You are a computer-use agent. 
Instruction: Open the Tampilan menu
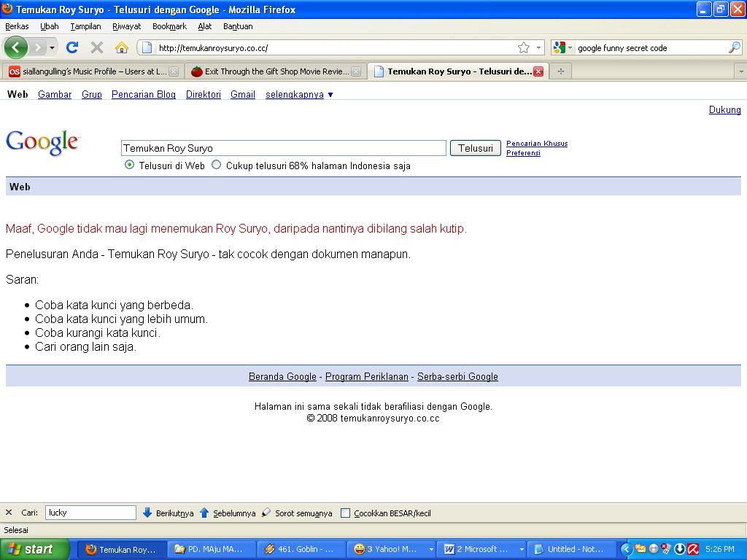tap(86, 26)
